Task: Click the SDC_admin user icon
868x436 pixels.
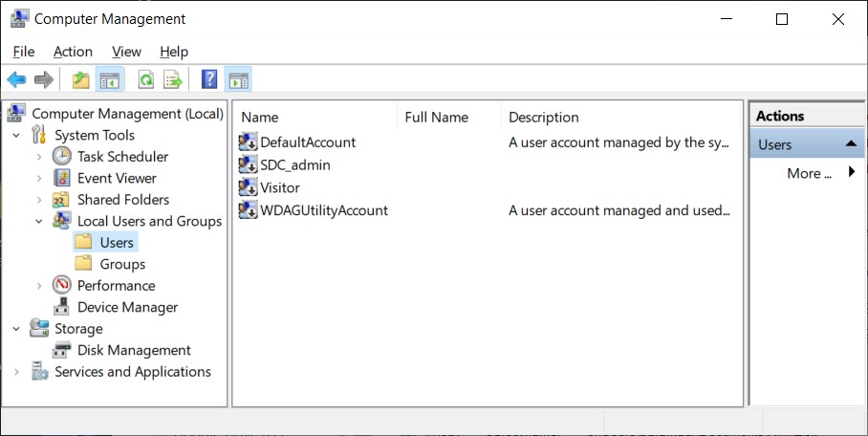Action: click(x=248, y=164)
